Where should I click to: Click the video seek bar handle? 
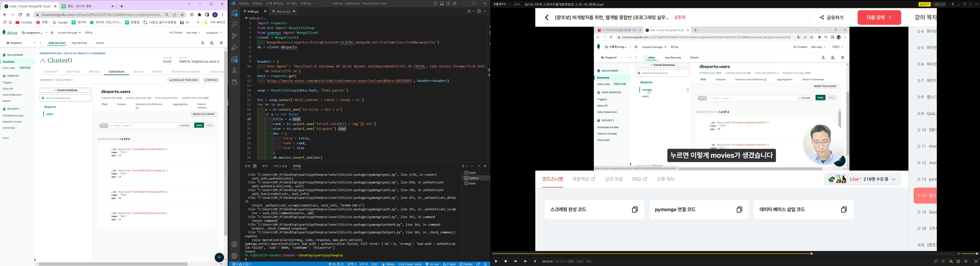pos(811,254)
